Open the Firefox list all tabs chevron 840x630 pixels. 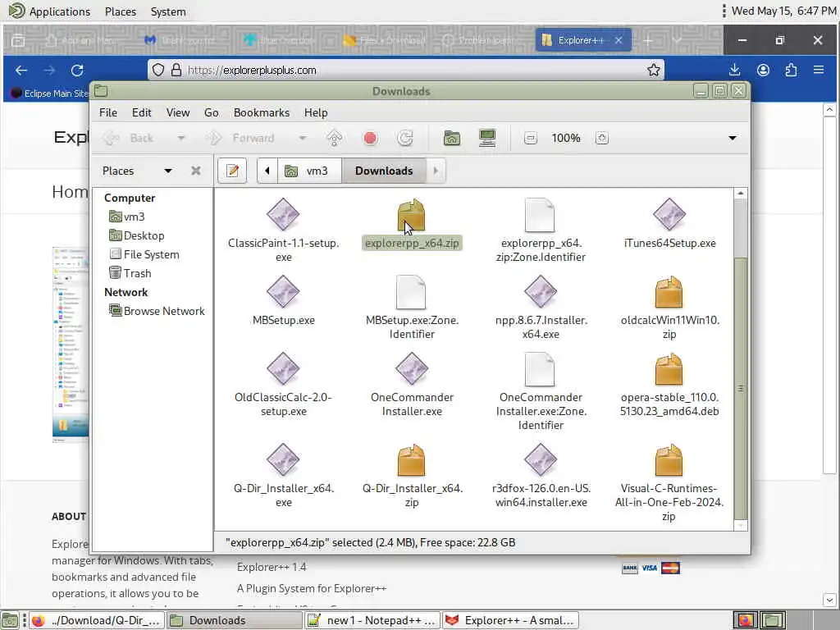tap(677, 40)
